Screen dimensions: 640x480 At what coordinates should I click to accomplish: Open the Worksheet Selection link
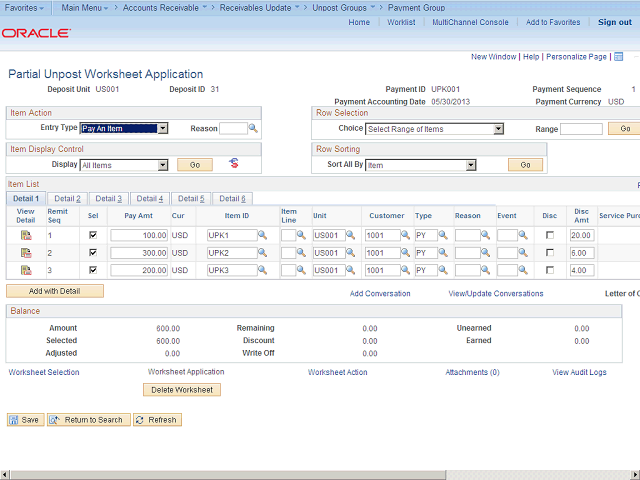point(44,372)
